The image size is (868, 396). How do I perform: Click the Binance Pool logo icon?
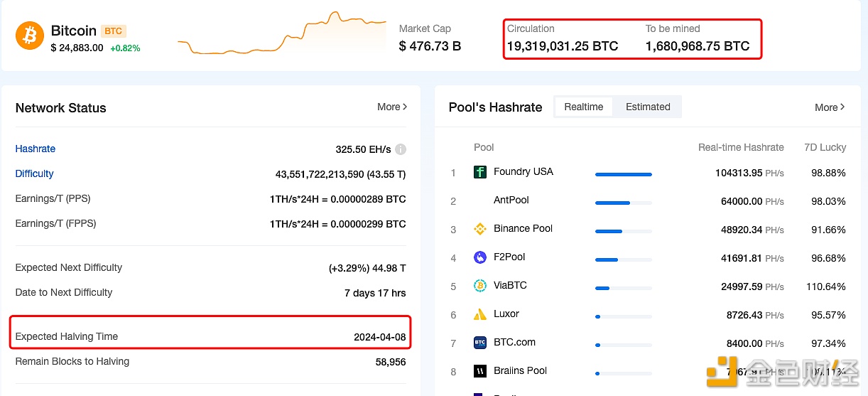pyautogui.click(x=480, y=229)
